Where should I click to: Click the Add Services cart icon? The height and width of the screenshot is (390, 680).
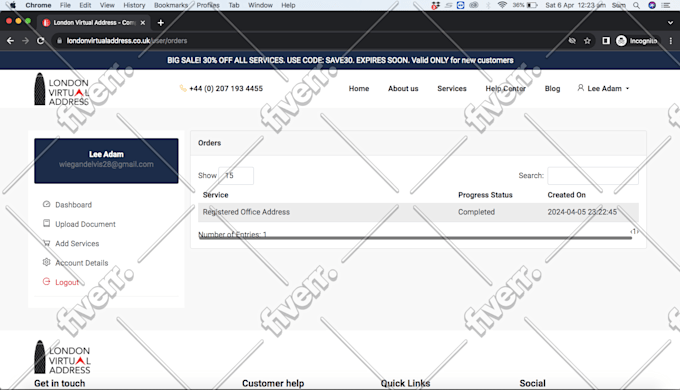[x=46, y=243]
